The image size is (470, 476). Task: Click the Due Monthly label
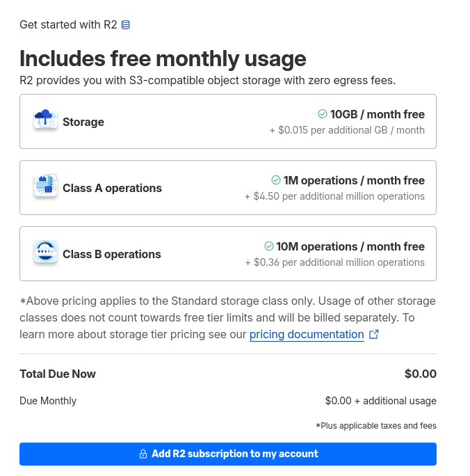[48, 401]
